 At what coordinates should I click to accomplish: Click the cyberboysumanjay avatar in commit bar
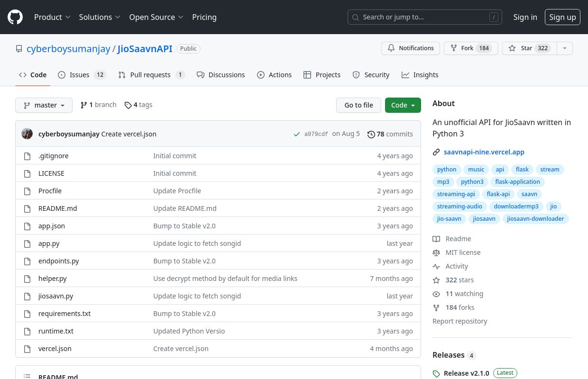tap(27, 134)
